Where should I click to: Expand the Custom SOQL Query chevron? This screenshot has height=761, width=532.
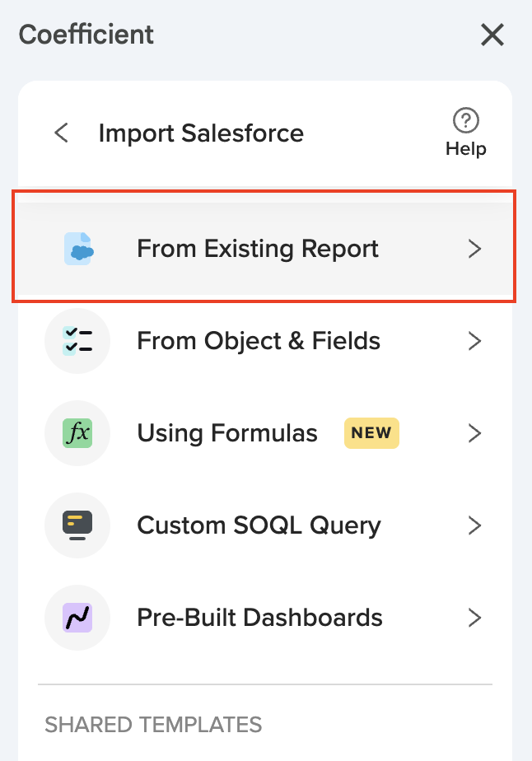pyautogui.click(x=474, y=525)
